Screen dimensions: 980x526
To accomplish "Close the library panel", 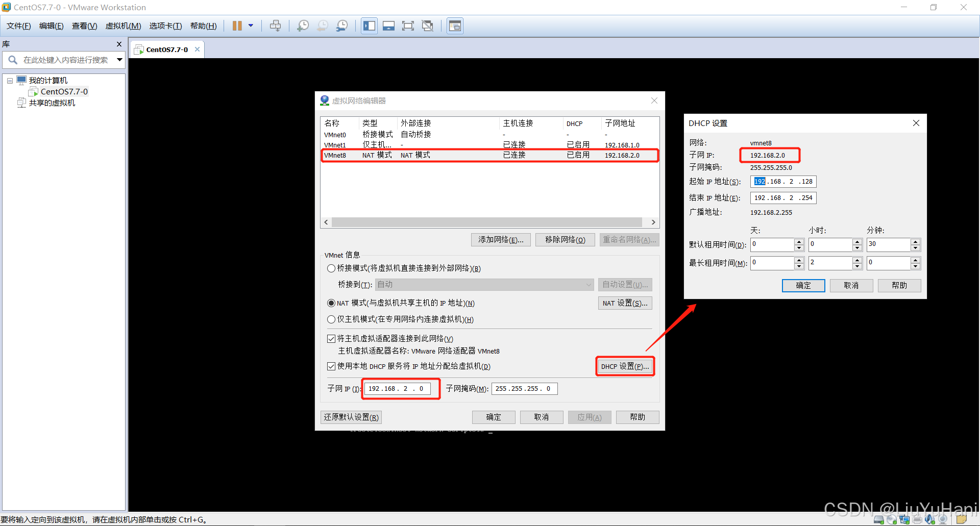I will pyautogui.click(x=119, y=44).
